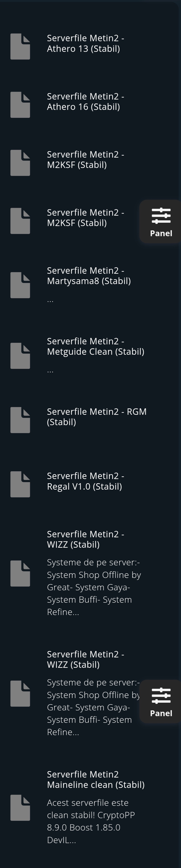181x868 pixels.
Task: Select the Martysama8 entry's file icon
Action: coord(20,285)
